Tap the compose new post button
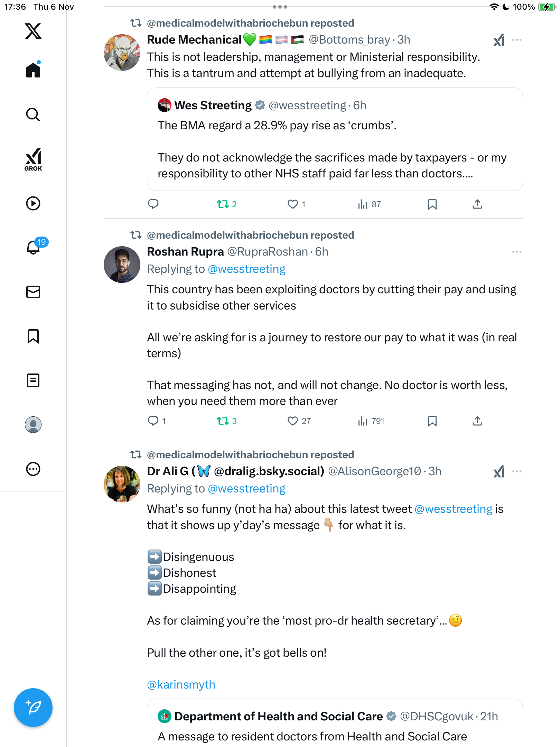The image size is (560, 747). [x=33, y=708]
